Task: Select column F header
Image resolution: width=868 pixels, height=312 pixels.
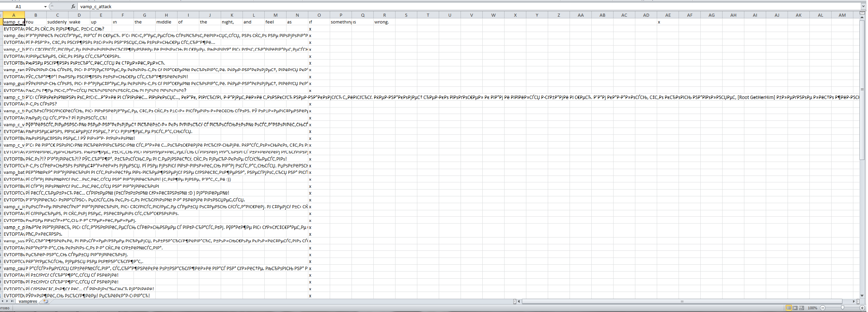Action: (123, 15)
